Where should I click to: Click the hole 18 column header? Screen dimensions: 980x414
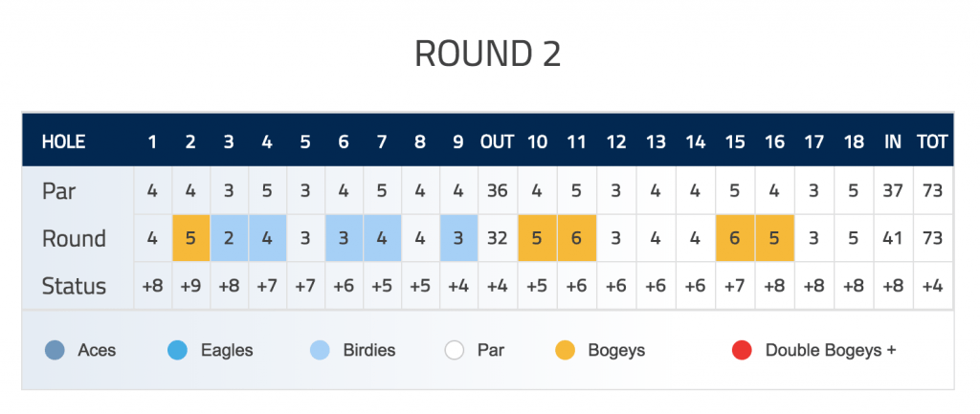[x=853, y=142]
